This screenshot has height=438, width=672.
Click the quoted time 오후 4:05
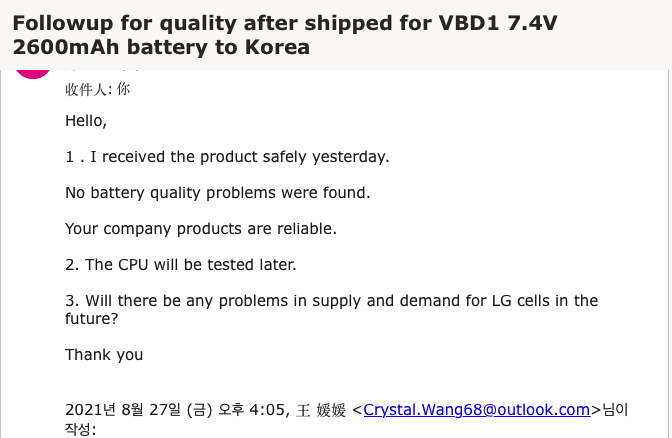pos(251,410)
